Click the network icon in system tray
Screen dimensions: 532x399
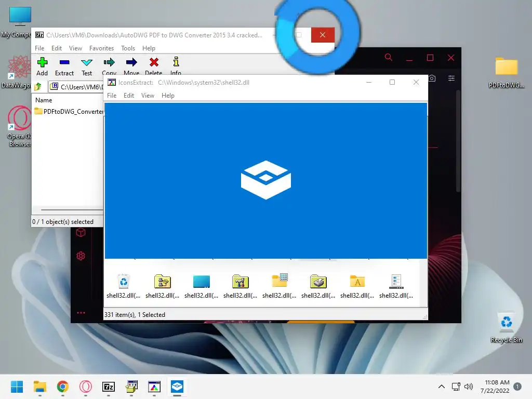click(456, 387)
